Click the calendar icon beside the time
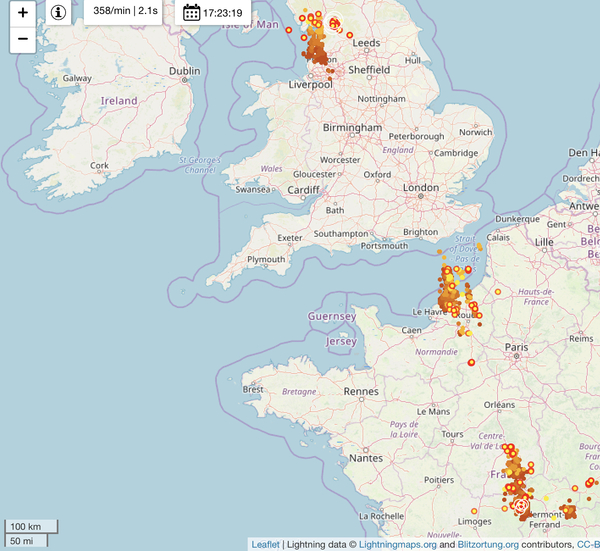 (192, 13)
